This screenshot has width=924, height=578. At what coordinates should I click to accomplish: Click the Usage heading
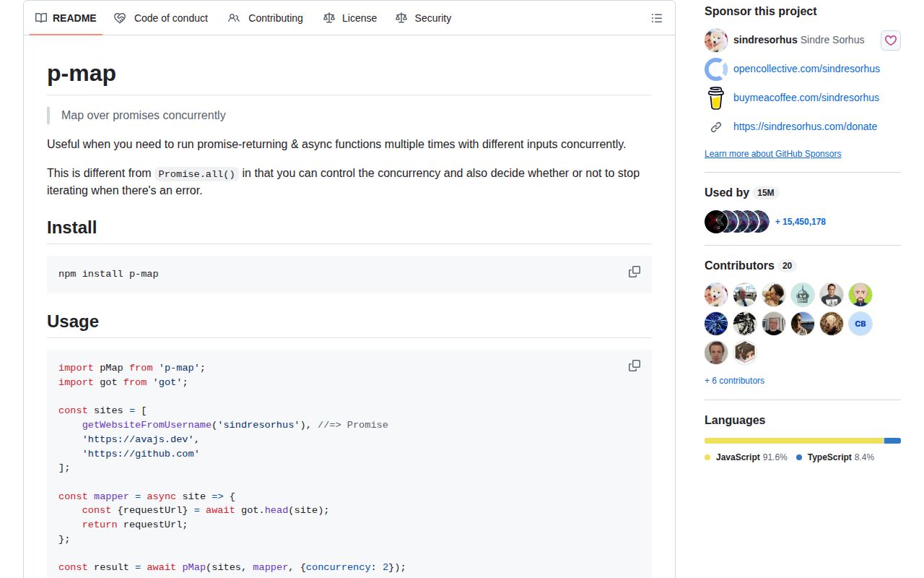pyautogui.click(x=73, y=322)
